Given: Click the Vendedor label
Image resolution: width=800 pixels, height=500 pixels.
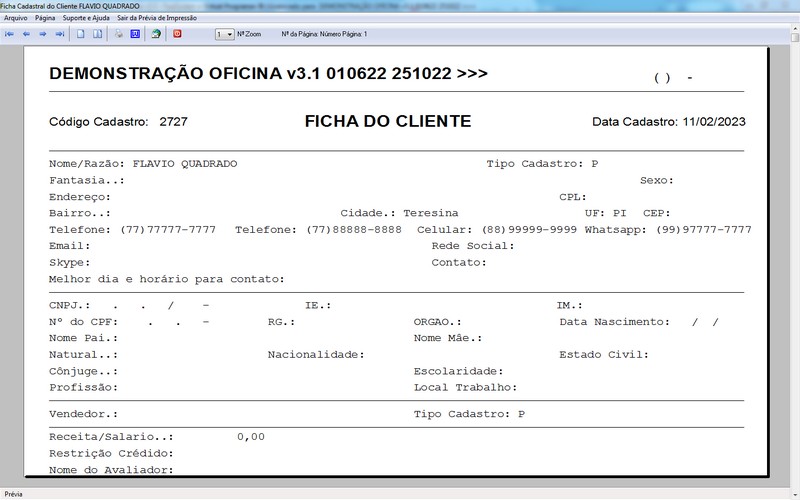Looking at the screenshot, I should [84, 414].
